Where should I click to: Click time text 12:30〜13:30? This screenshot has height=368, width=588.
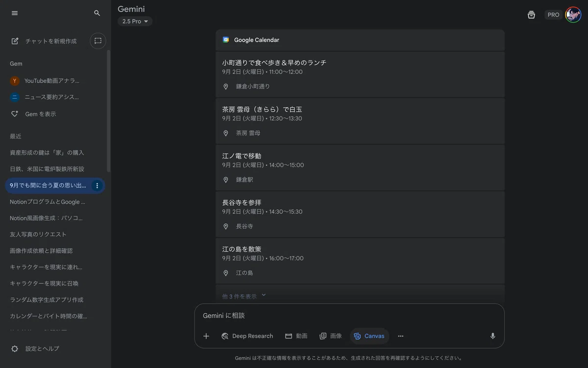point(286,118)
